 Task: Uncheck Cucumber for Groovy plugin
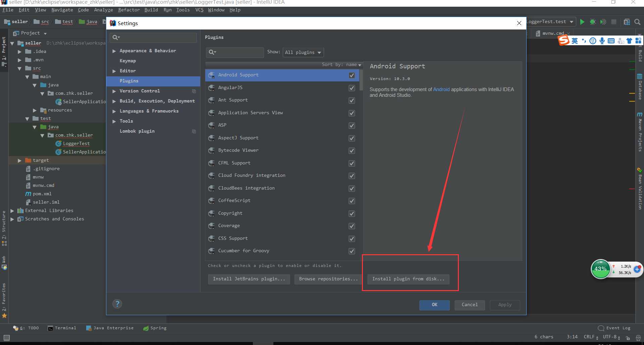click(x=352, y=251)
